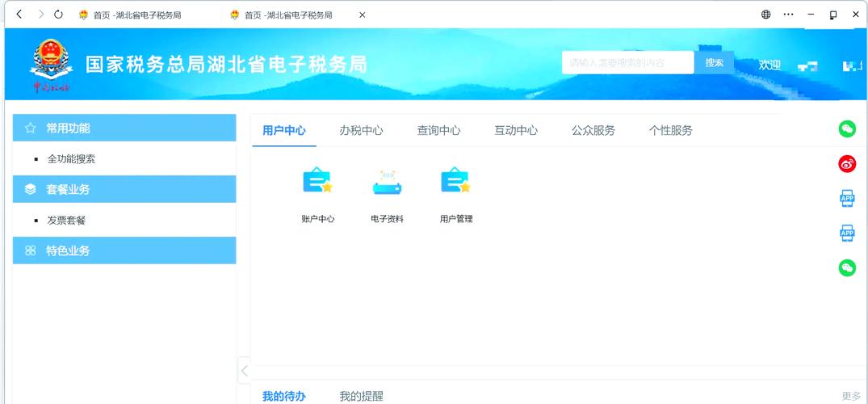Switch to the 办税中心 tab

click(x=361, y=131)
